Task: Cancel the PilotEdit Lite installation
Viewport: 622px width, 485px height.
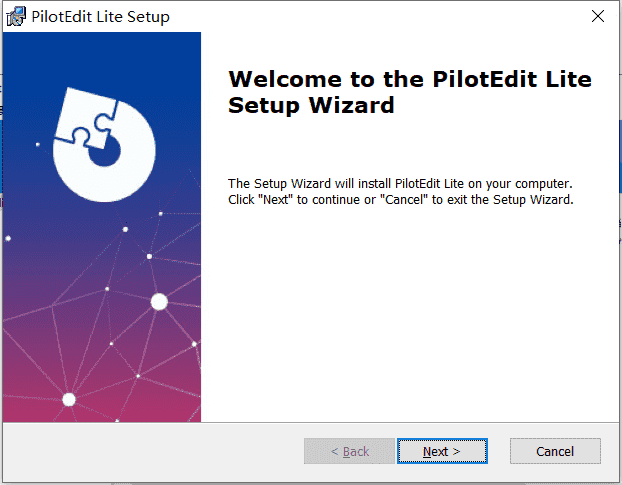Action: [x=555, y=451]
